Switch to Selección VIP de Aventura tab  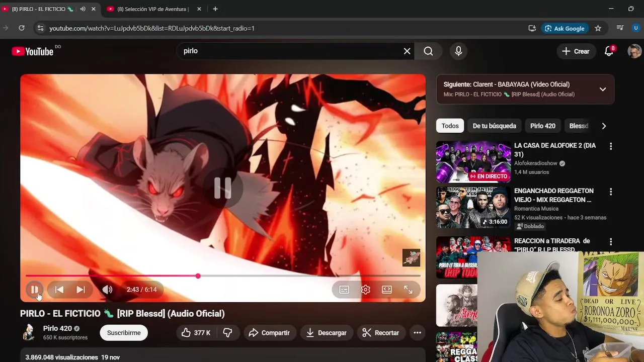(x=153, y=9)
